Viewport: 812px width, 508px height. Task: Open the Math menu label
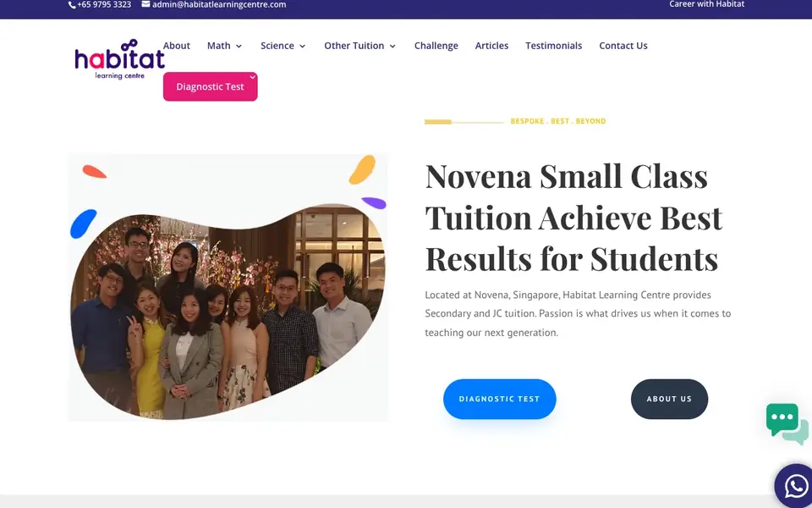(218, 46)
